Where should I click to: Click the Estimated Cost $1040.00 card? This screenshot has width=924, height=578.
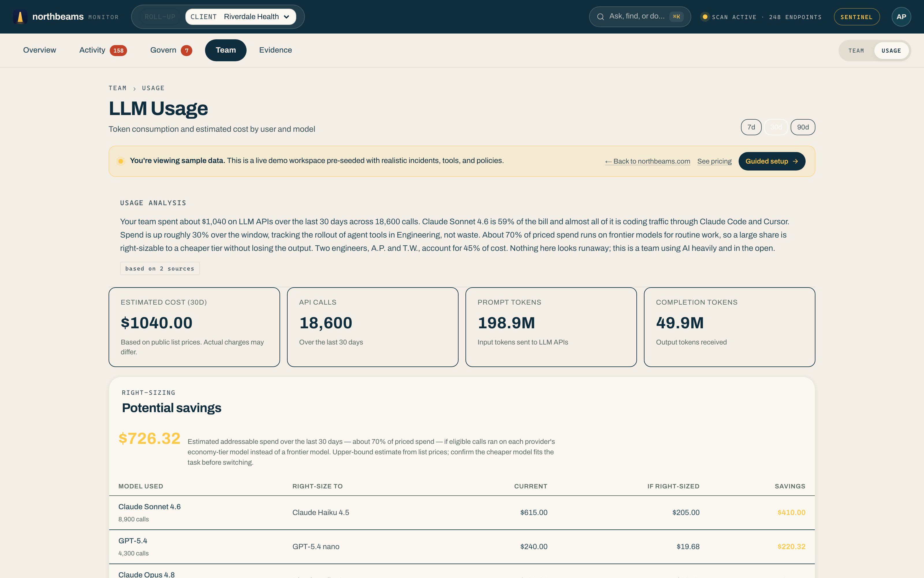click(x=194, y=327)
